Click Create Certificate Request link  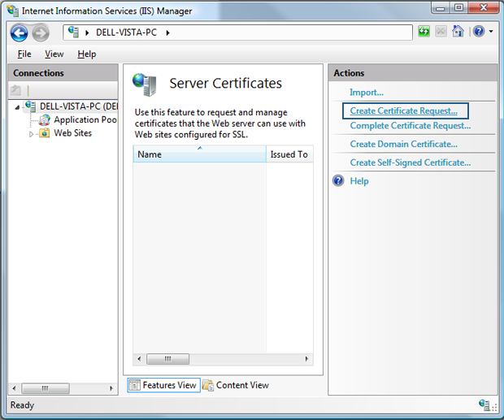pos(404,110)
